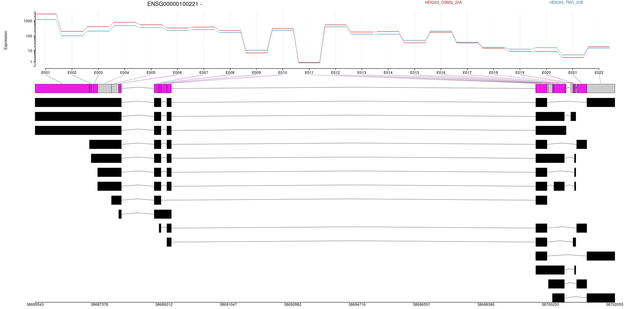644x309 pixels.
Task: Click genomic coordinate 38700220
Action: [550, 304]
